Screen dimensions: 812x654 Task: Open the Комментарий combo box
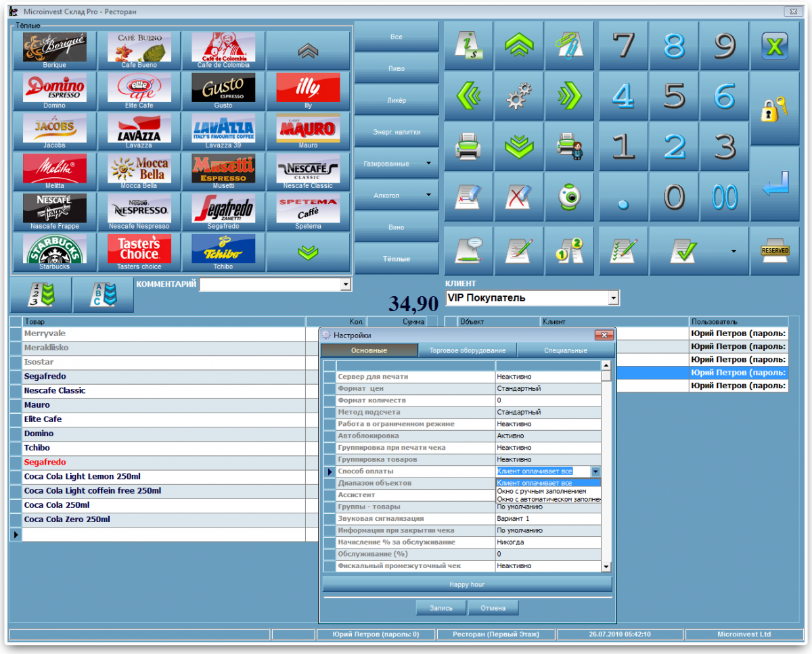[x=346, y=285]
